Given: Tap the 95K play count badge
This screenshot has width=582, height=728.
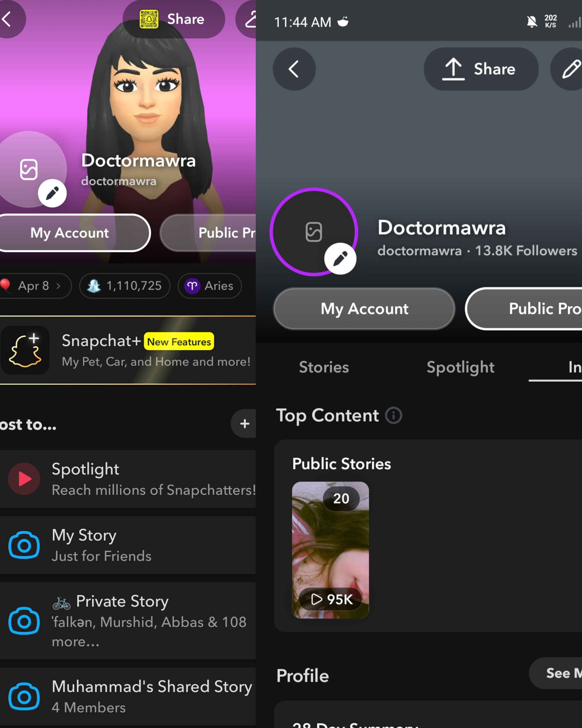Looking at the screenshot, I should pyautogui.click(x=331, y=599).
